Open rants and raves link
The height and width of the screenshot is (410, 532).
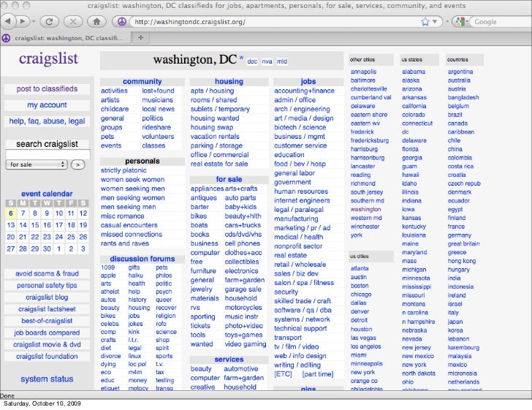[x=125, y=243]
